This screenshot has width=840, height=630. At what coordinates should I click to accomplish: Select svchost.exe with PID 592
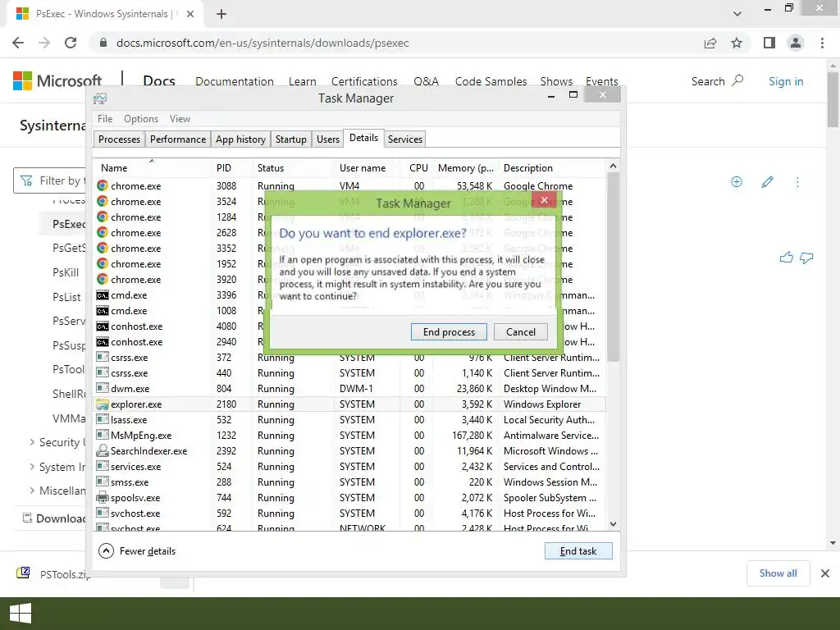tap(350, 514)
